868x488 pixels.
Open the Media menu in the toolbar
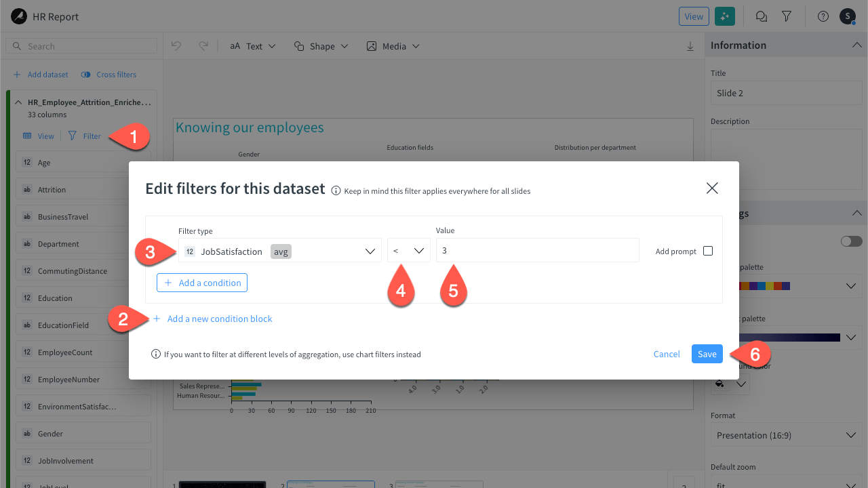(x=393, y=45)
